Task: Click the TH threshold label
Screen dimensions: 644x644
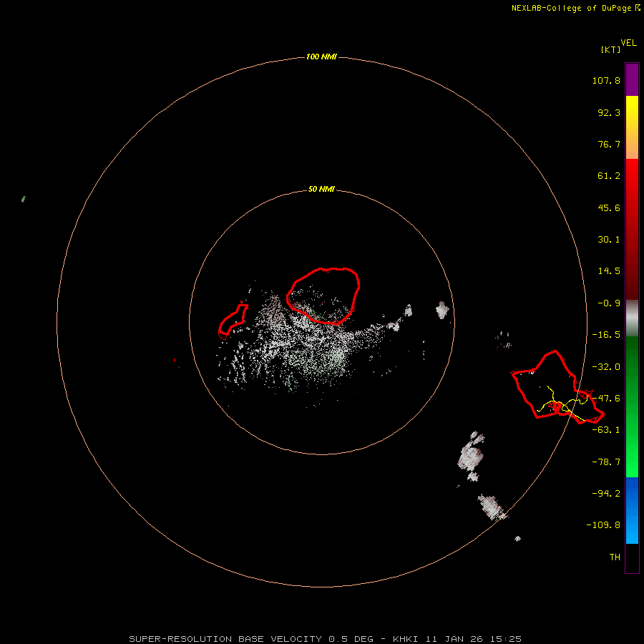Action: 615,557
